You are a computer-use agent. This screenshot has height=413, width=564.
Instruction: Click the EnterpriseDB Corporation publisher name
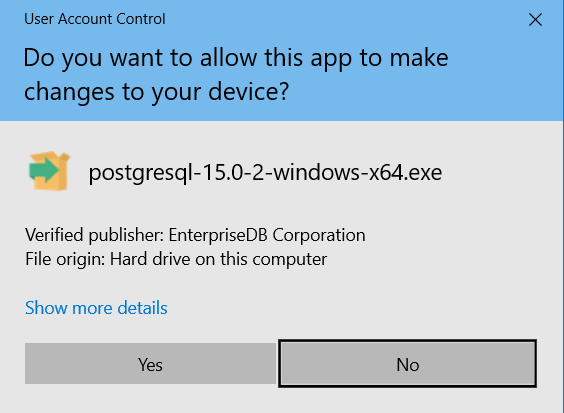pyautogui.click(x=267, y=235)
